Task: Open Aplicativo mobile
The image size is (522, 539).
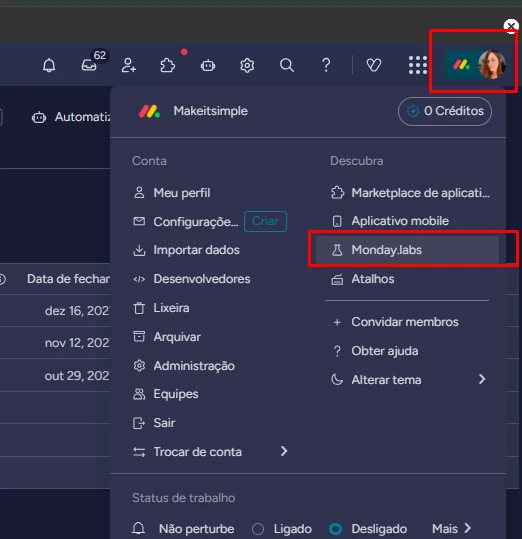Action: pyautogui.click(x=390, y=221)
